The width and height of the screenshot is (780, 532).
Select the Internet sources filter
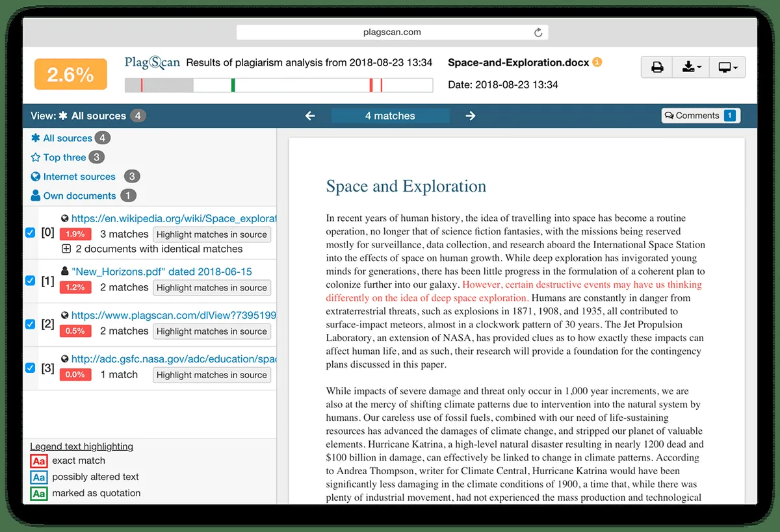79,177
